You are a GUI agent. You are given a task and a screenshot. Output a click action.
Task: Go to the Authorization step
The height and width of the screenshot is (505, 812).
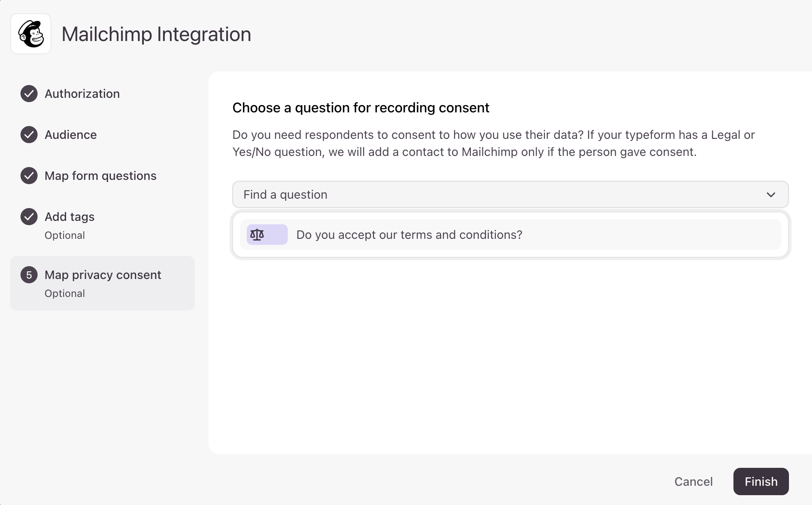(x=82, y=94)
